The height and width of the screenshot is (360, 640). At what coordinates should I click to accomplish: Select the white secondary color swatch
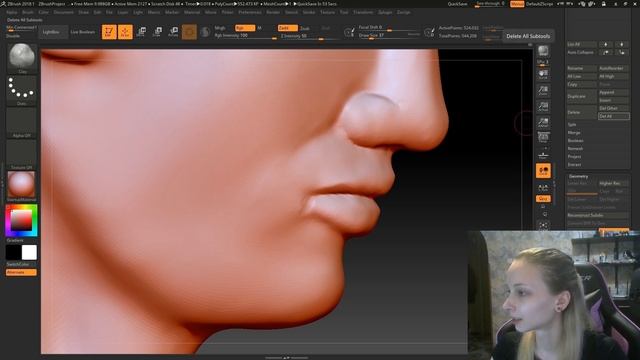(29, 252)
